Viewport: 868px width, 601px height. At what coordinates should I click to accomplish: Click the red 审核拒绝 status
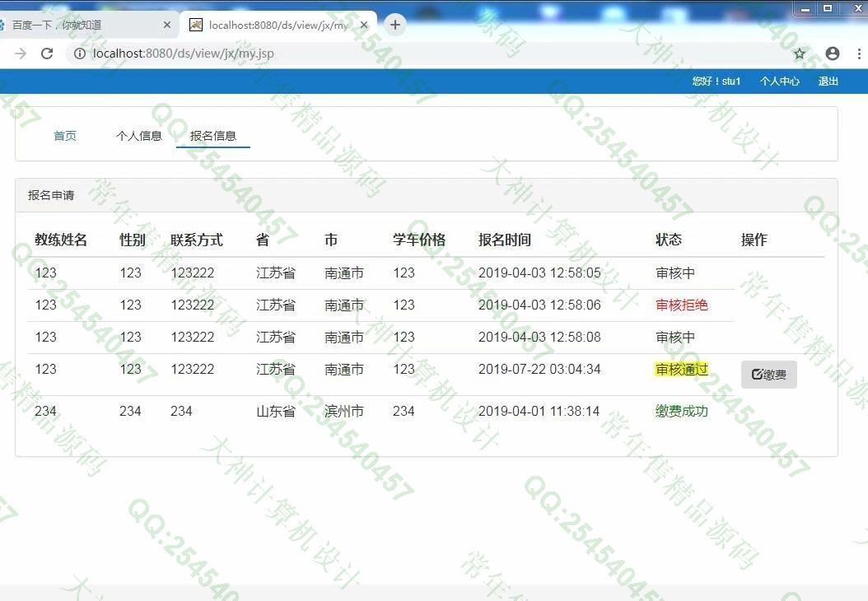coord(681,305)
